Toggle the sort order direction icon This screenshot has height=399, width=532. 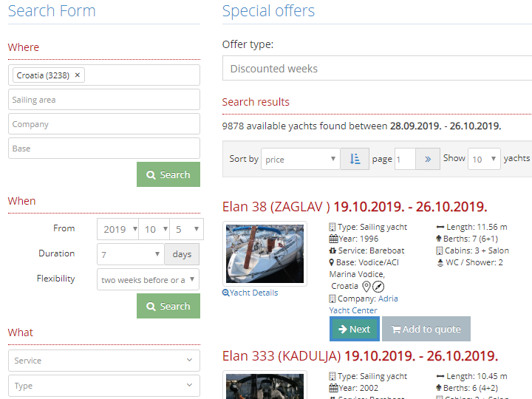[355, 159]
